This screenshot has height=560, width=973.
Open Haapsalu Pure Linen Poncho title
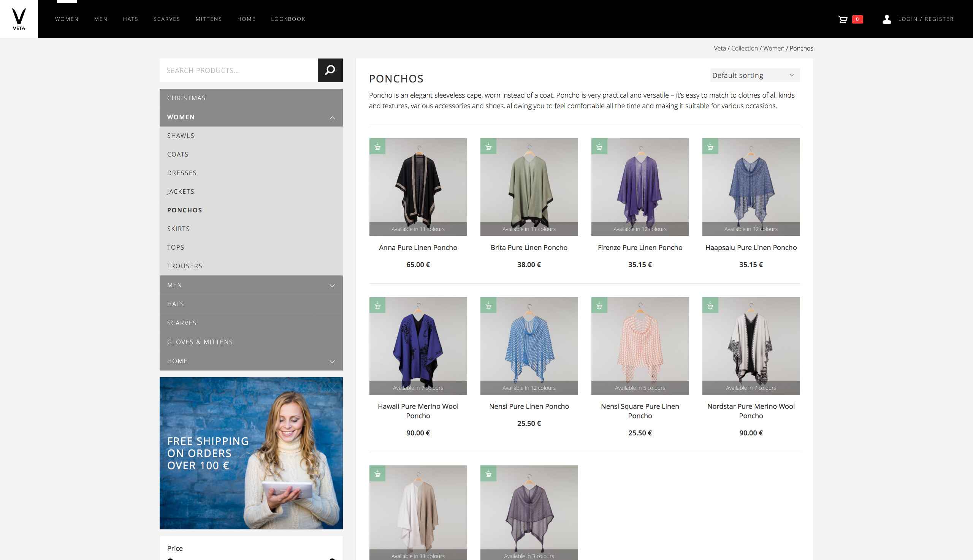pyautogui.click(x=751, y=248)
